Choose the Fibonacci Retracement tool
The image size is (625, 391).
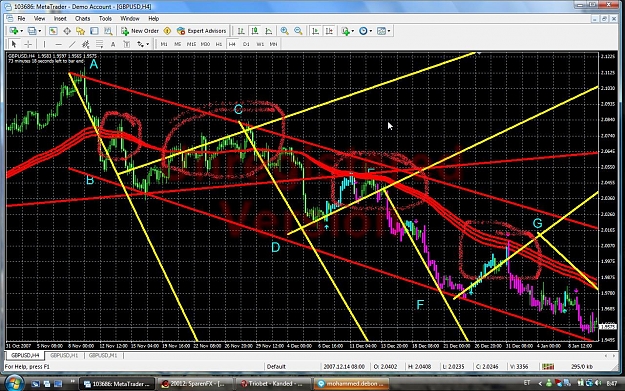(x=99, y=44)
